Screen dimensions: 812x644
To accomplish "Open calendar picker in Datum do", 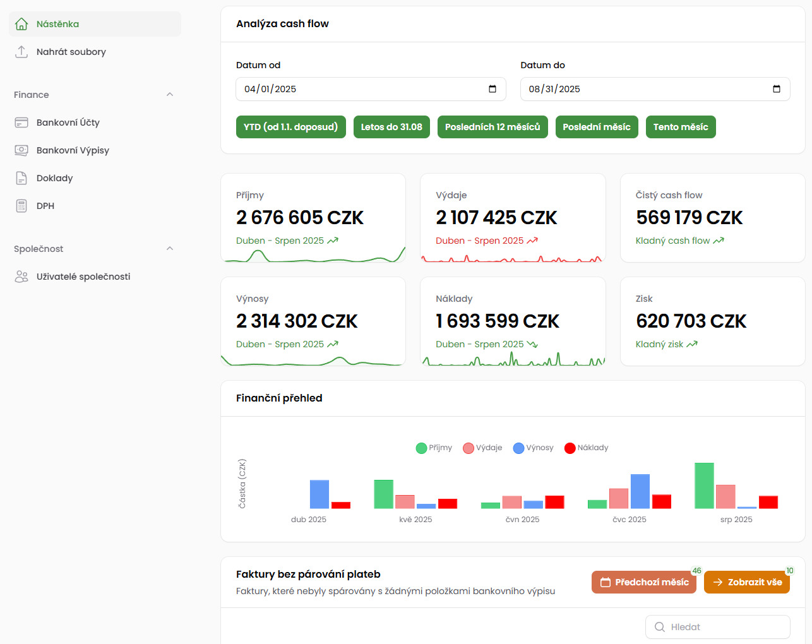I will [777, 89].
